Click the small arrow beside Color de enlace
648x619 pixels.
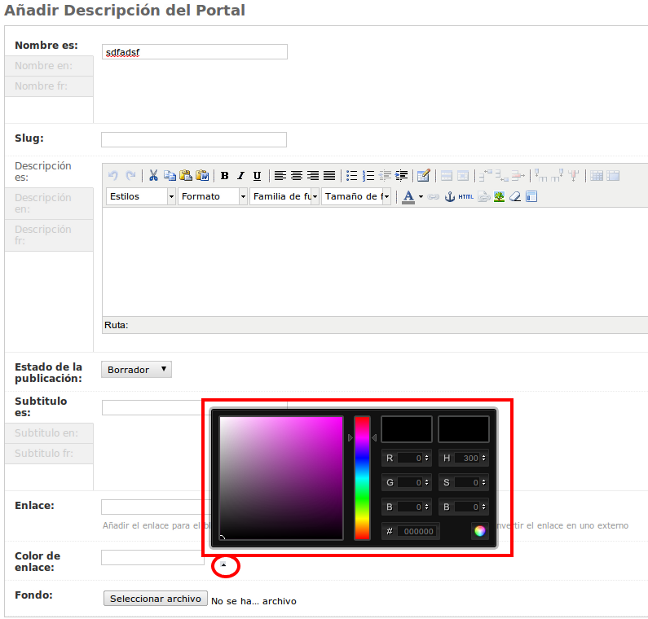coord(224,565)
